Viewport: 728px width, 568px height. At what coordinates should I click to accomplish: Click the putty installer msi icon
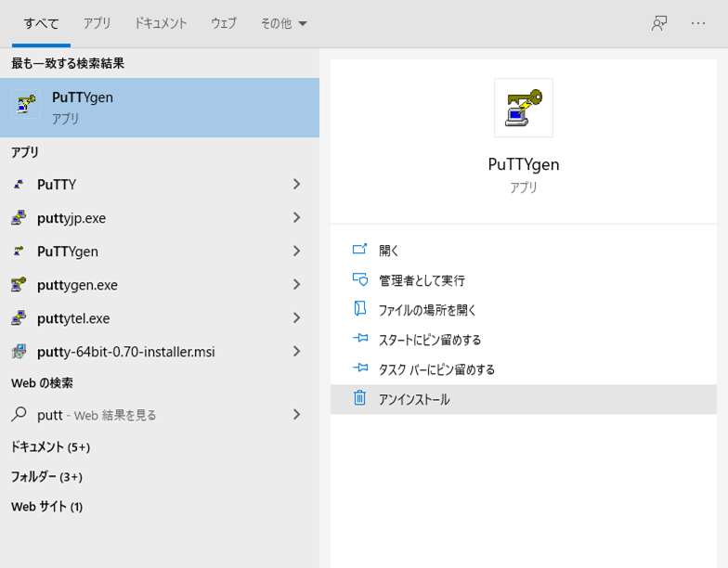coord(19,351)
